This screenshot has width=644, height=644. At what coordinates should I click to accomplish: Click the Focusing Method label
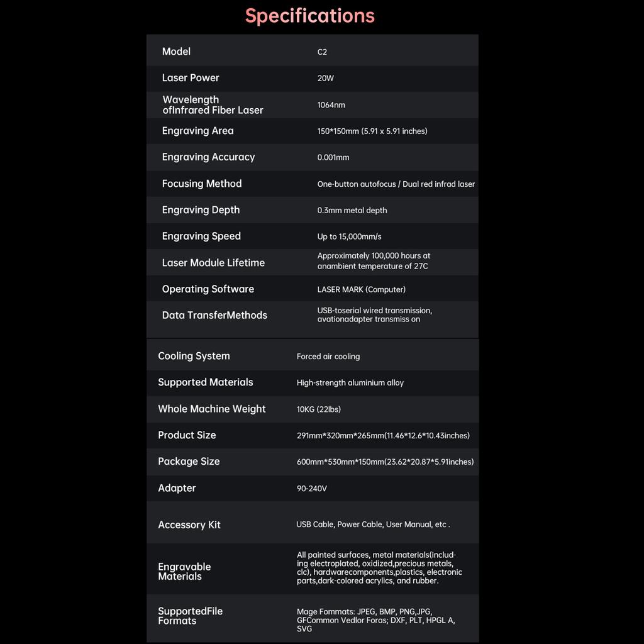point(201,184)
